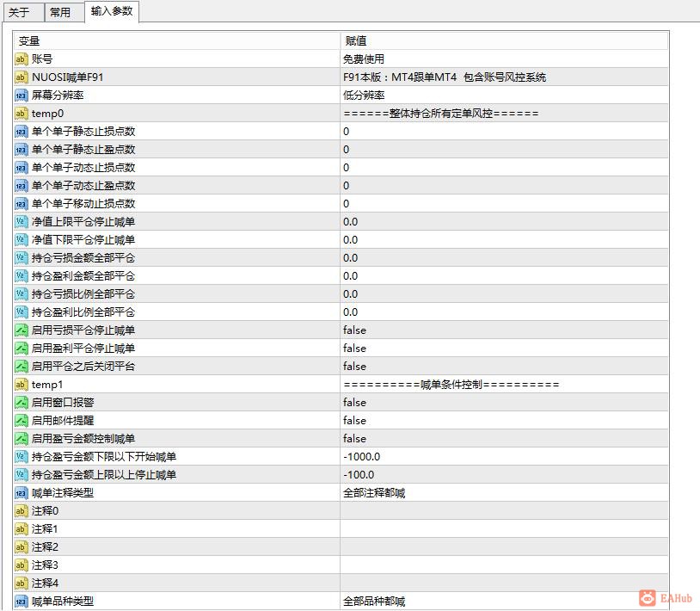Toggle the false value of 启用盈利平仓停止喊单

click(x=504, y=348)
